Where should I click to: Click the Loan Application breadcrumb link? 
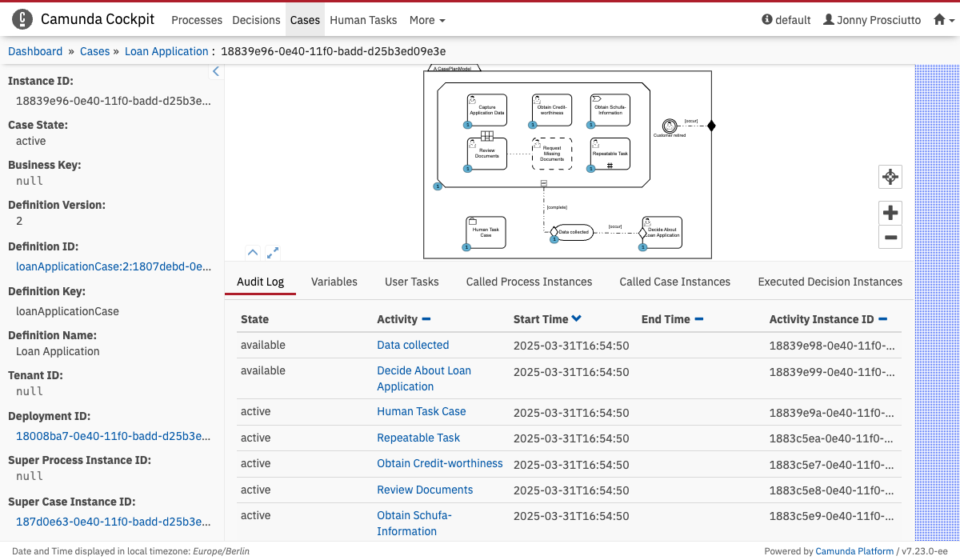[166, 51]
